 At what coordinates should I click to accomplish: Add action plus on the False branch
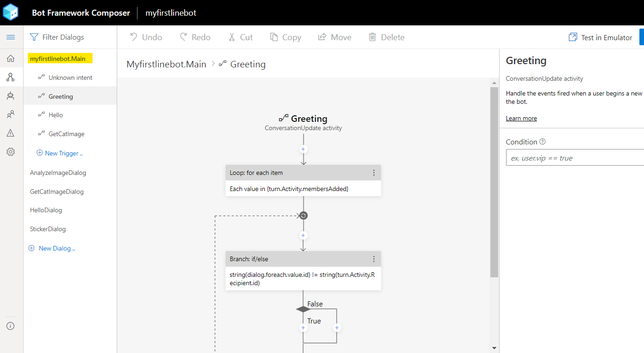coord(337,328)
